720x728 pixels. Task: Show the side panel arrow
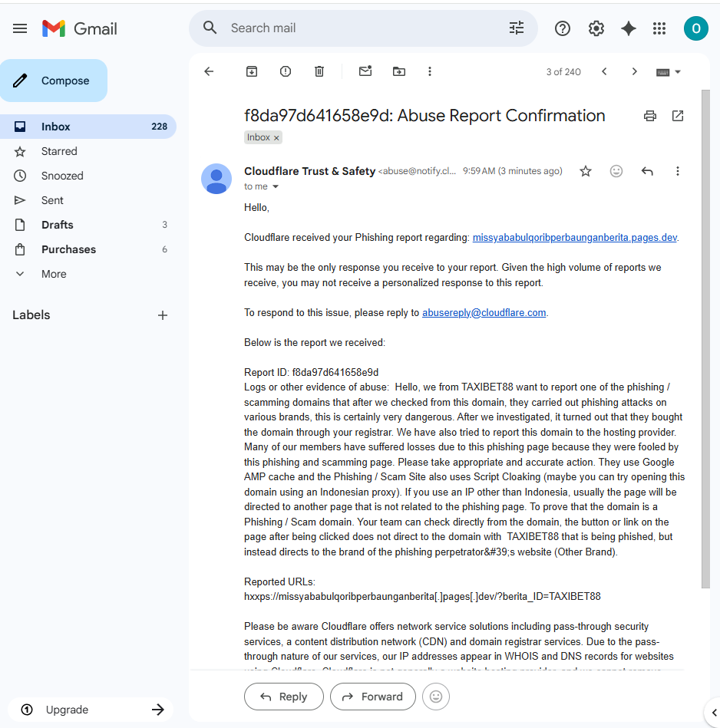714,712
